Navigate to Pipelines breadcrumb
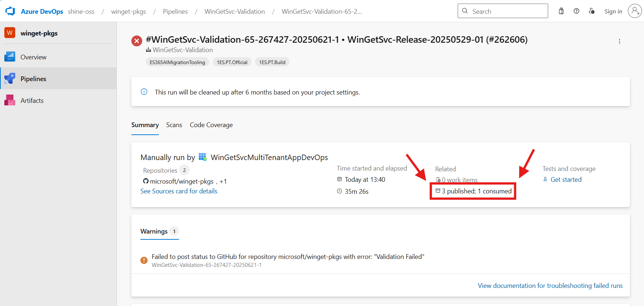This screenshot has height=306, width=644. (x=175, y=12)
